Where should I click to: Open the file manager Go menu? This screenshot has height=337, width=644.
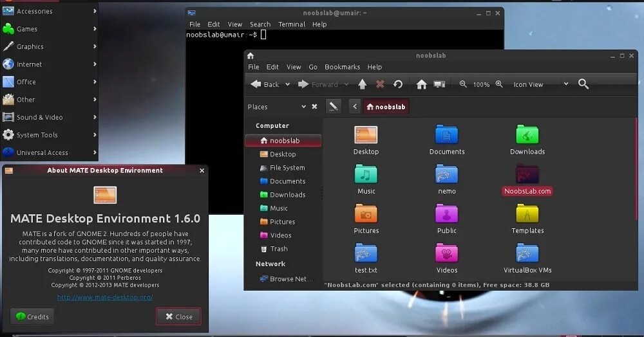pos(313,67)
